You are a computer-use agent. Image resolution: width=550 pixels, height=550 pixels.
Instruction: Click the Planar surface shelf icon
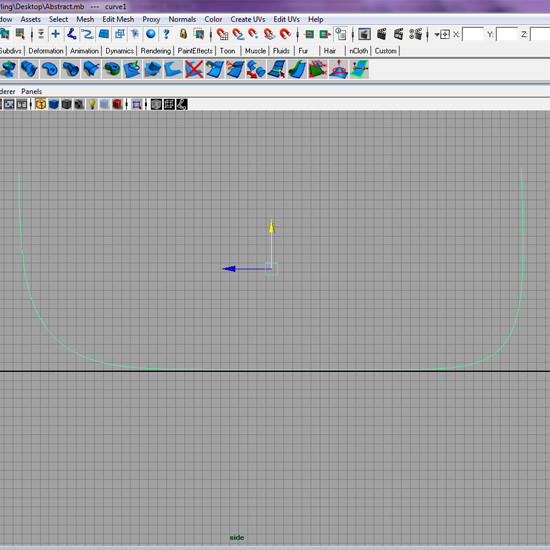click(x=49, y=69)
